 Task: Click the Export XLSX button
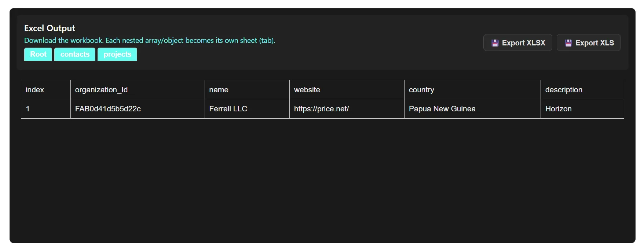(517, 42)
